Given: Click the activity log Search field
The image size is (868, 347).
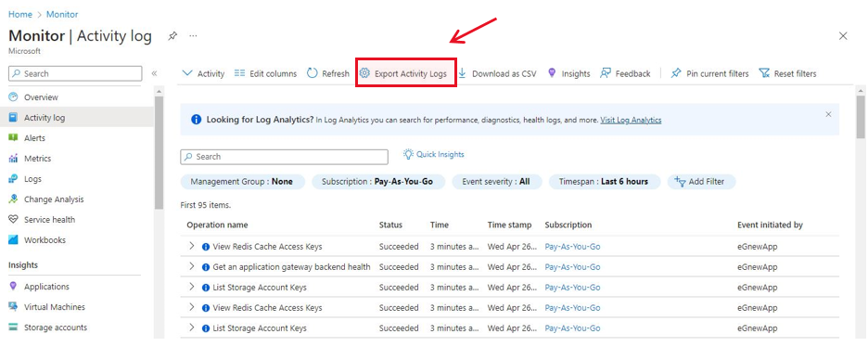Looking at the screenshot, I should coord(285,157).
